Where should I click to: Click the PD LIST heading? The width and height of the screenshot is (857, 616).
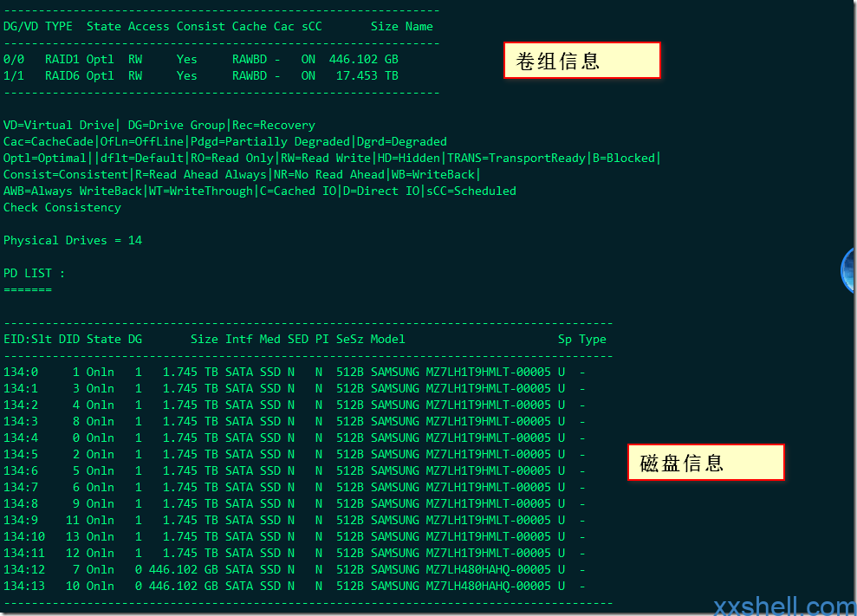tap(34, 273)
